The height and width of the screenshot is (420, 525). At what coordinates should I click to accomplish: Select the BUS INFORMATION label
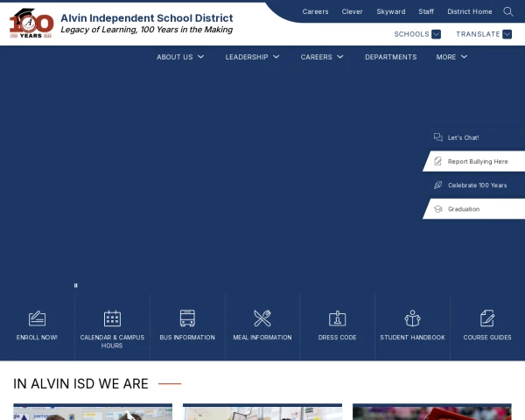(187, 337)
